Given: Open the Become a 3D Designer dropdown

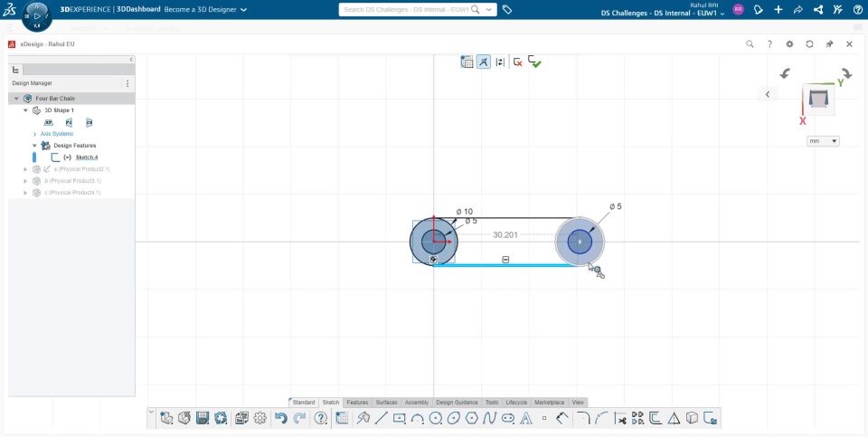Looking at the screenshot, I should click(x=205, y=9).
